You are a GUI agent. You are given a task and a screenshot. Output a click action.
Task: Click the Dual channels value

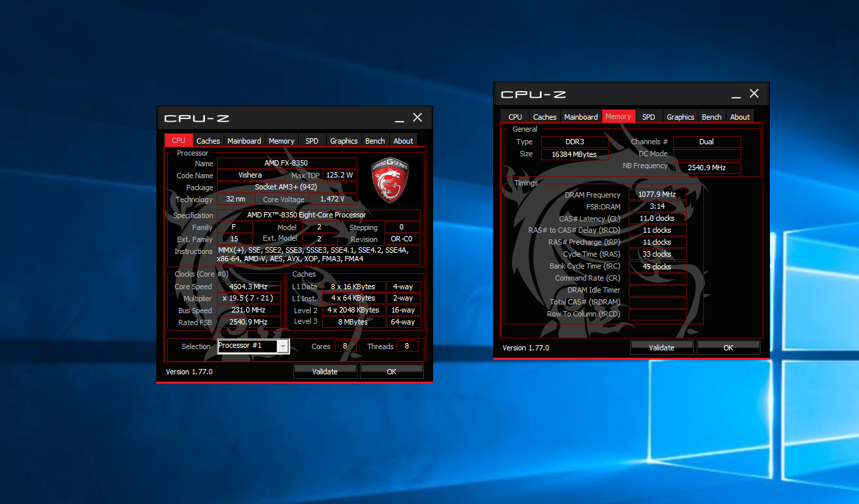coord(707,142)
